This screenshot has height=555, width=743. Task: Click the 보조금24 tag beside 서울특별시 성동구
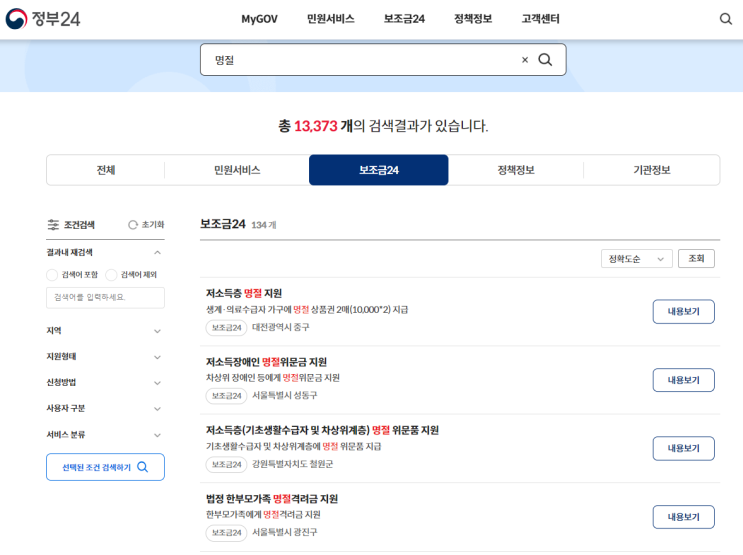(227, 396)
